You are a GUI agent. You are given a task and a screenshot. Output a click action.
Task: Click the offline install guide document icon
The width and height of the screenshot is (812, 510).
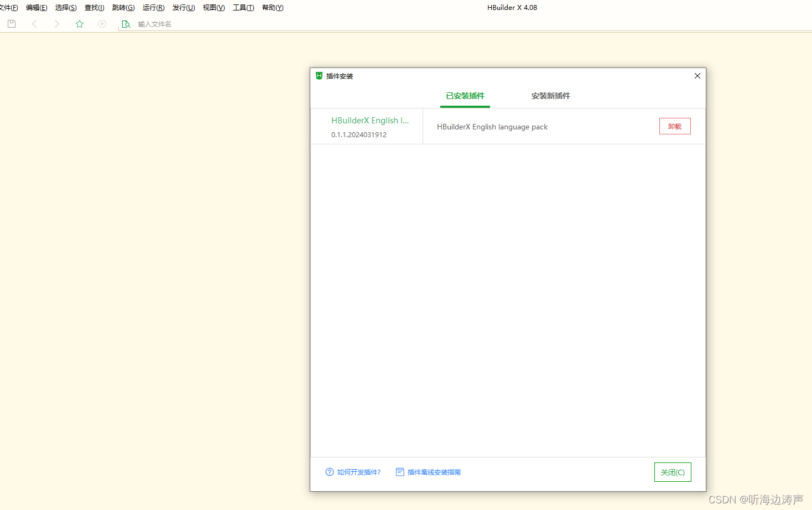coord(400,472)
